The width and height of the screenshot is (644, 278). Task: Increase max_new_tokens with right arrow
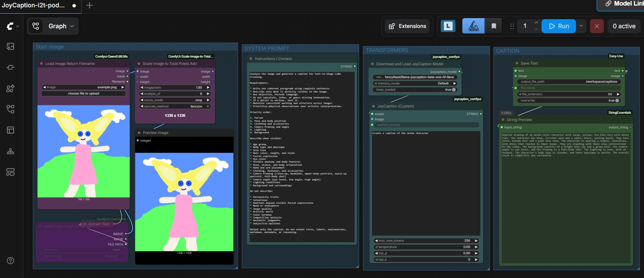point(476,241)
